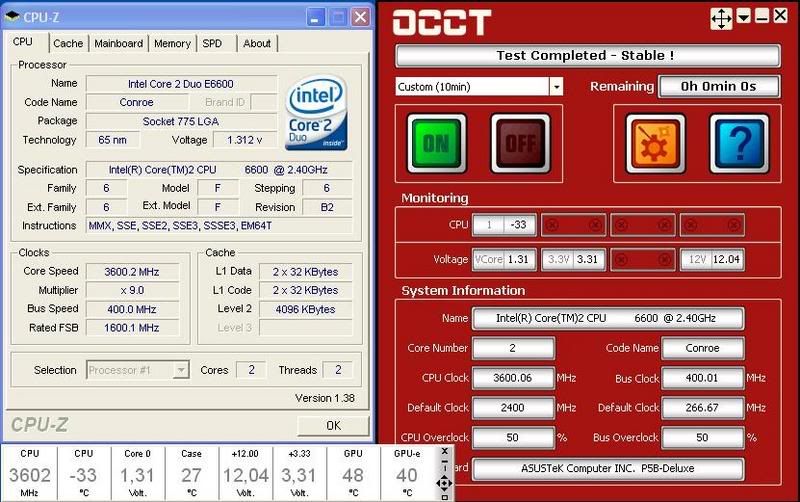Click the dark red OFF button in OCCT

tap(520, 143)
